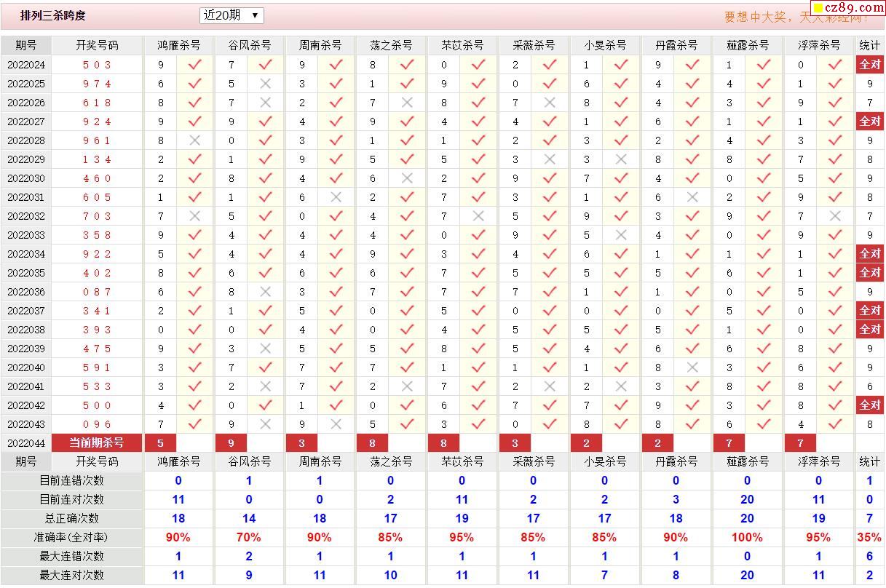Click 谷风's current kill number 9
886x588 pixels.
click(x=232, y=442)
